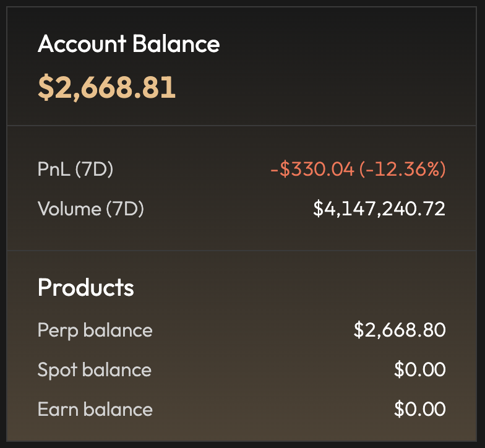
Task: Click the Products section heading
Action: 86,288
